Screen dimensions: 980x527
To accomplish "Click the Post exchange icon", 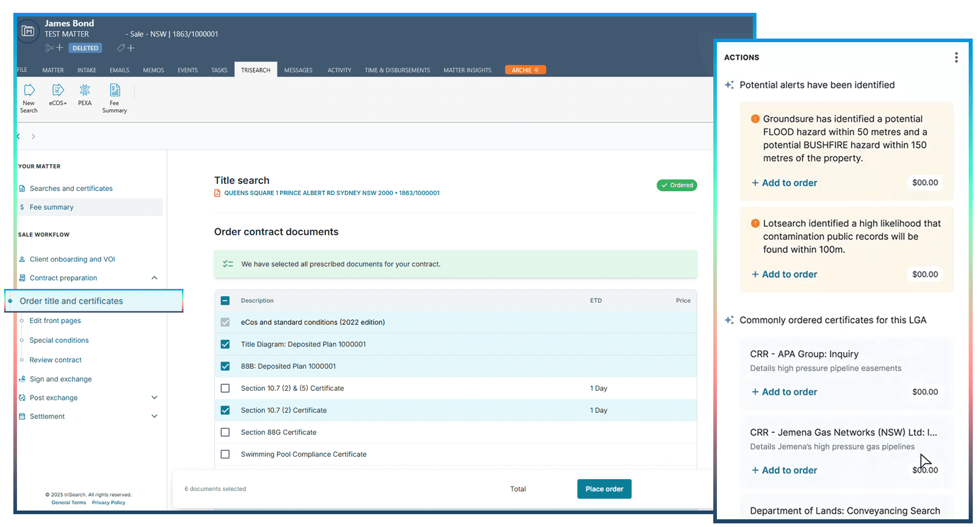I will [x=22, y=398].
